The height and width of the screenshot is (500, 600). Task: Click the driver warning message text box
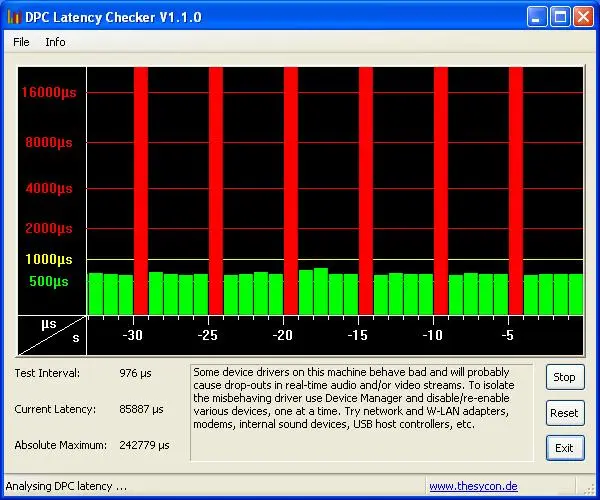pos(362,413)
